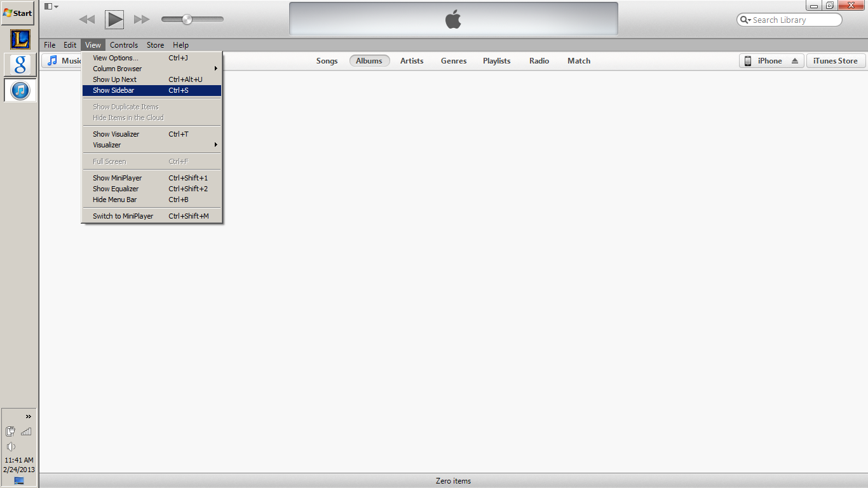
Task: Show hidden system tray icons
Action: (28, 417)
